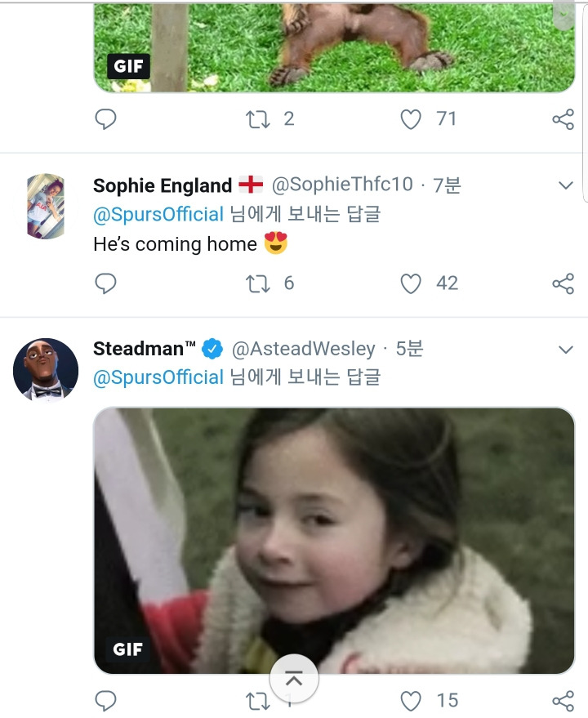Image resolution: width=588 pixels, height=718 pixels.
Task: Open the options chevron on Sophie England's tweet
Action: [566, 186]
